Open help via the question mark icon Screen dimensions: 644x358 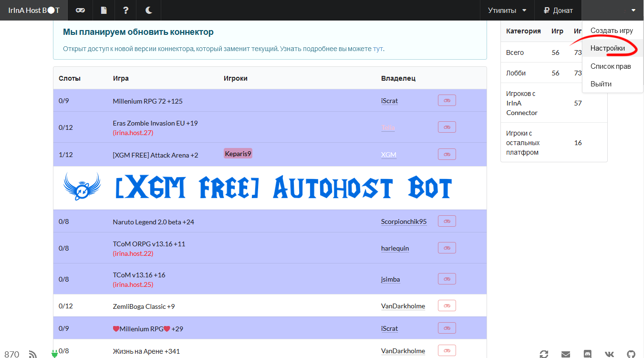pyautogui.click(x=125, y=10)
